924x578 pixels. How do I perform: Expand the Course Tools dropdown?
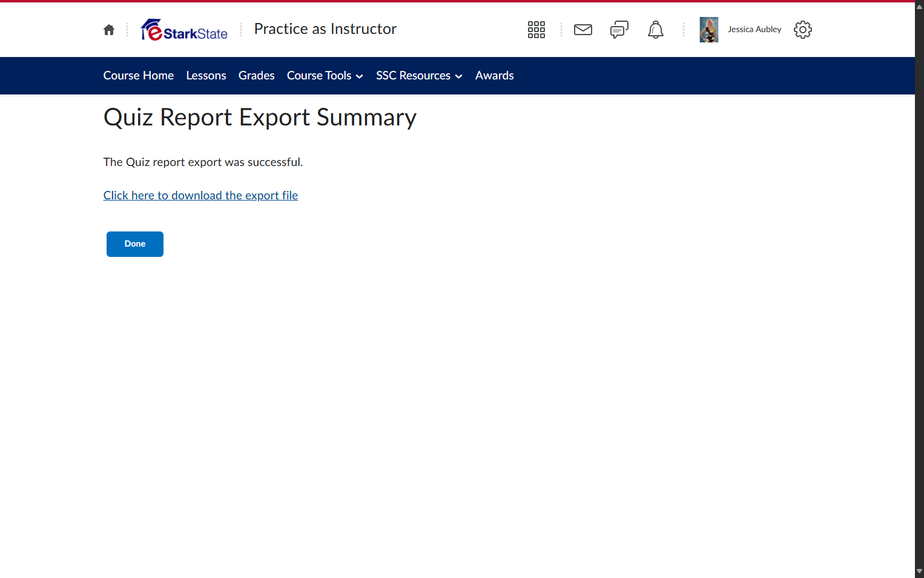click(x=325, y=76)
